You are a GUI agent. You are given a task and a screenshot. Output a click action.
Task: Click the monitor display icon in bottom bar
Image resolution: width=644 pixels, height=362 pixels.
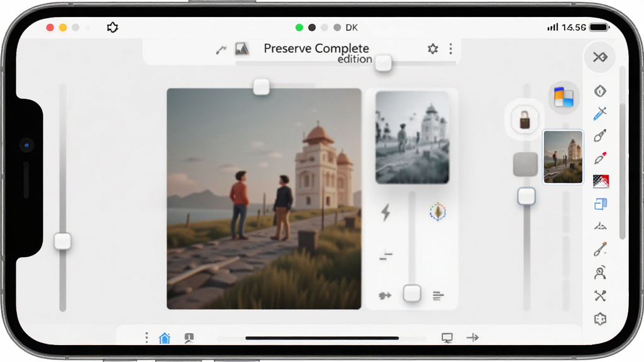click(x=447, y=337)
